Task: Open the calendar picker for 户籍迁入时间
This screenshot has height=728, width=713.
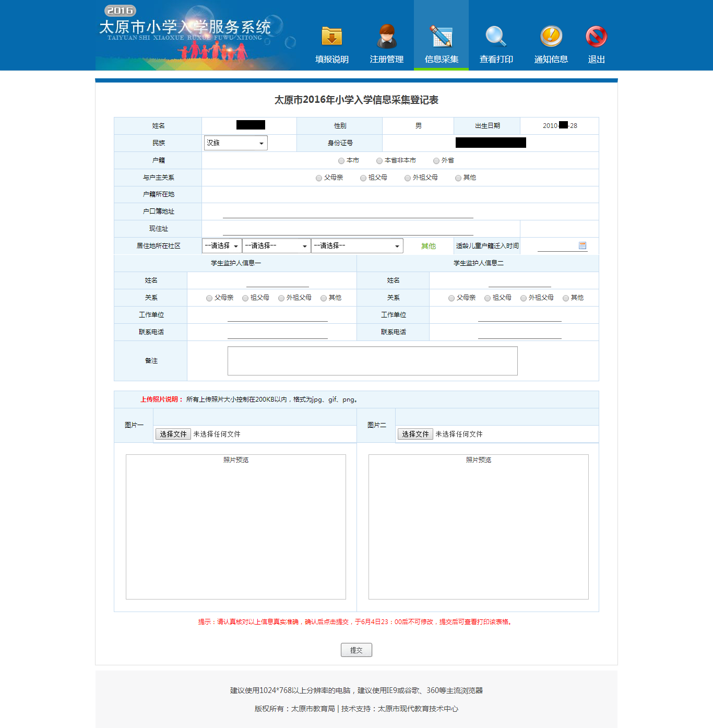Action: click(x=583, y=245)
